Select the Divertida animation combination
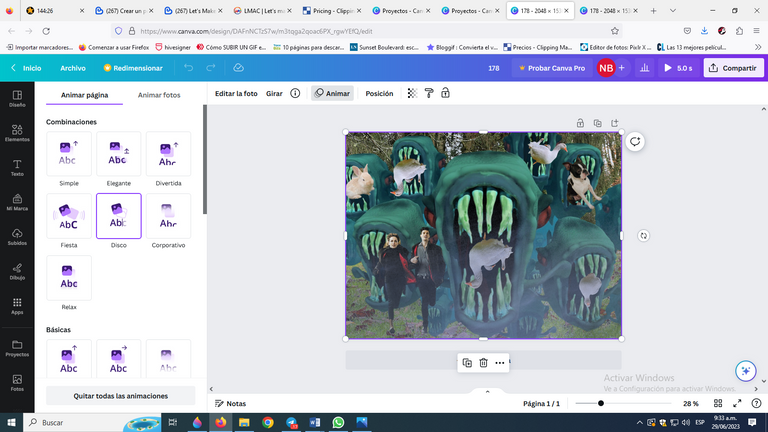The width and height of the screenshot is (768, 432). [168, 154]
